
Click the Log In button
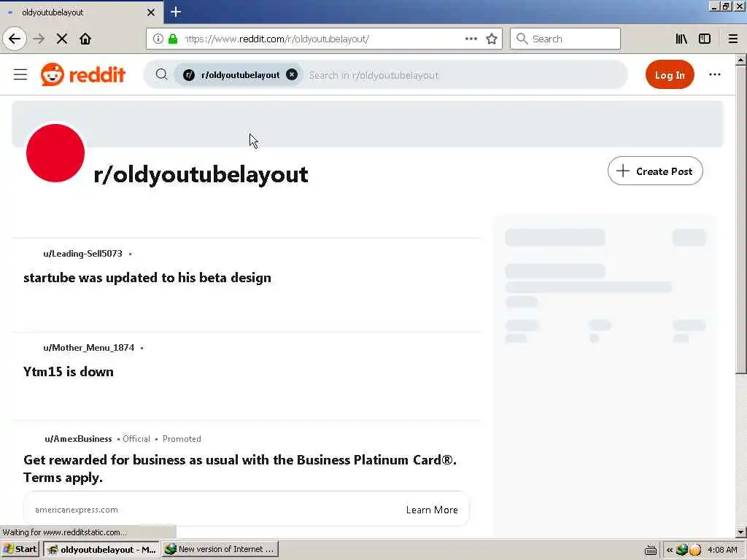point(670,75)
